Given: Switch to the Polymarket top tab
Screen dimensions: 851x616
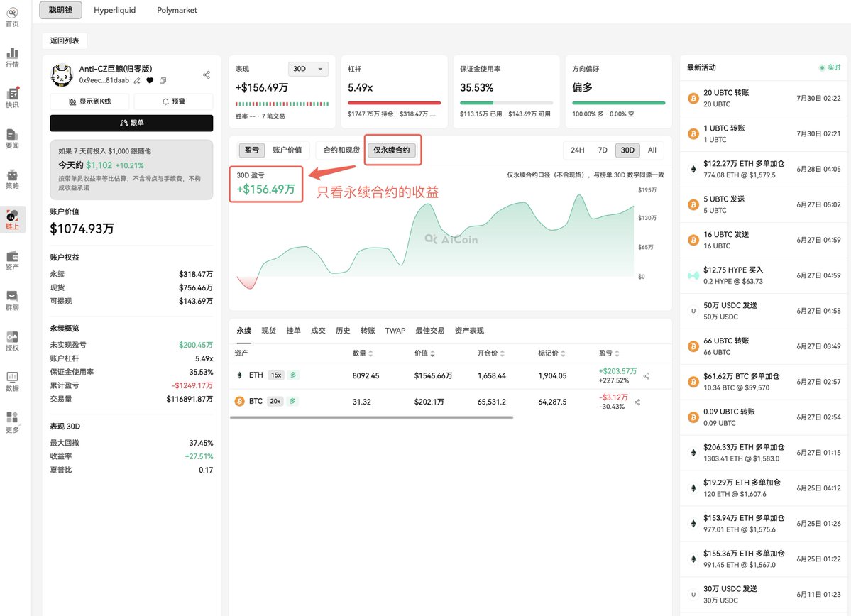Looking at the screenshot, I should (x=177, y=10).
